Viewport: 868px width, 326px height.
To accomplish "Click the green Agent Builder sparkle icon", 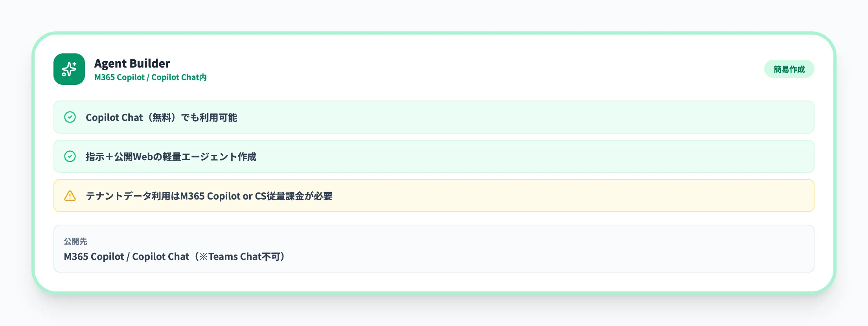I will point(69,69).
